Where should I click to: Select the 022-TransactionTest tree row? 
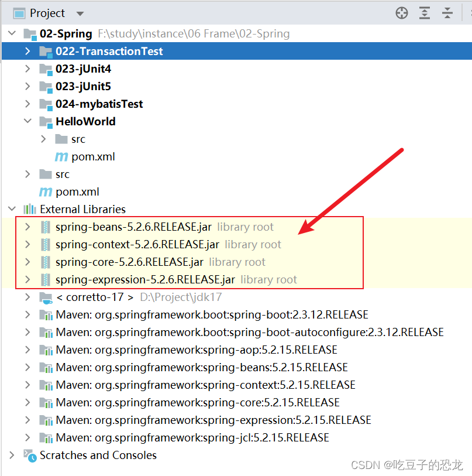237,51
